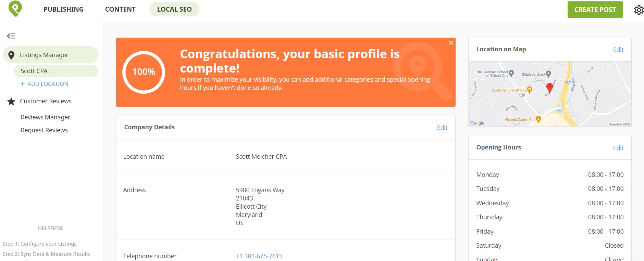Viewport: 644px width, 261px height.
Task: Click Wednesday hours row
Action: coord(550,203)
